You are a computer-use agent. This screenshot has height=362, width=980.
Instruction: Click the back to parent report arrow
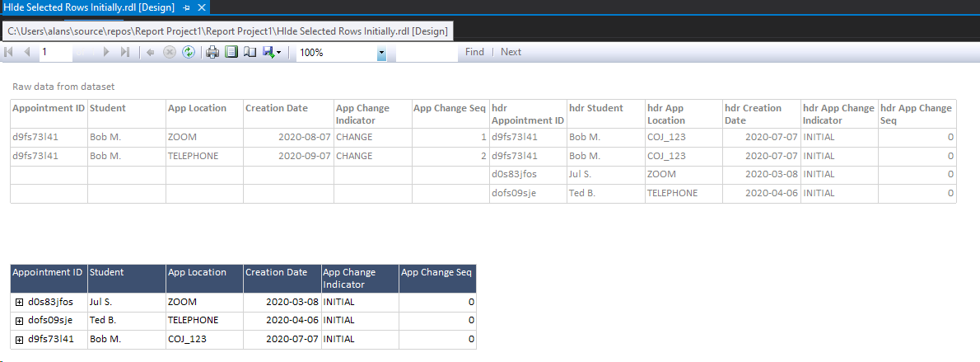(x=151, y=53)
